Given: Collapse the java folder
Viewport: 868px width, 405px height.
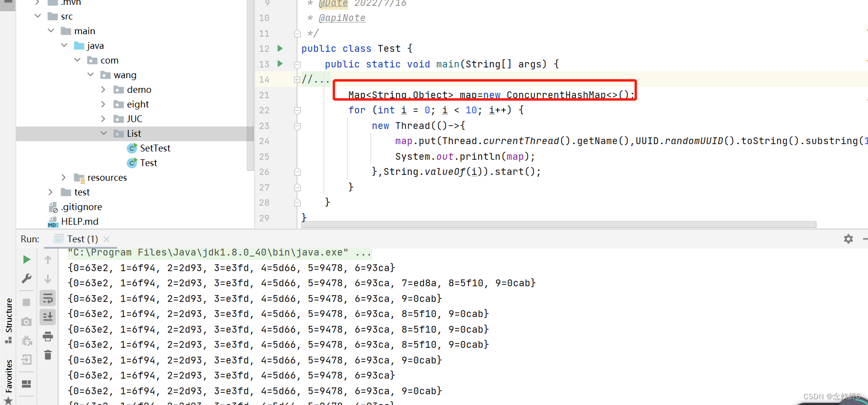Looking at the screenshot, I should [64, 45].
